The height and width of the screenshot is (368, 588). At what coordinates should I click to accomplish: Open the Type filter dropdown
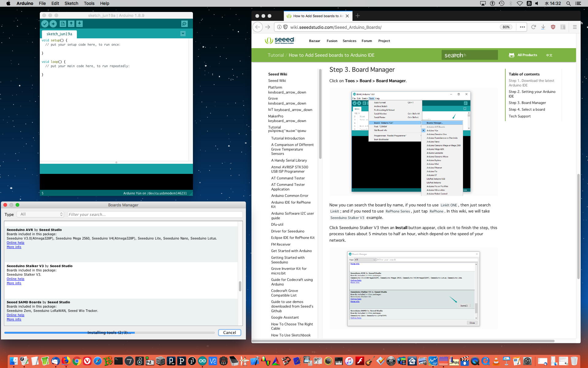[41, 214]
